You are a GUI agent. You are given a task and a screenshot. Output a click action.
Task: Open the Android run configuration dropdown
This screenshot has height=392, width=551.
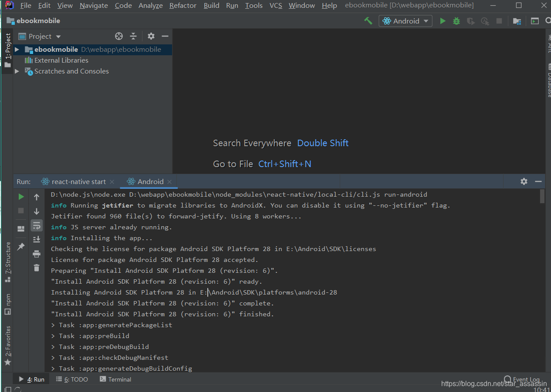coord(406,21)
